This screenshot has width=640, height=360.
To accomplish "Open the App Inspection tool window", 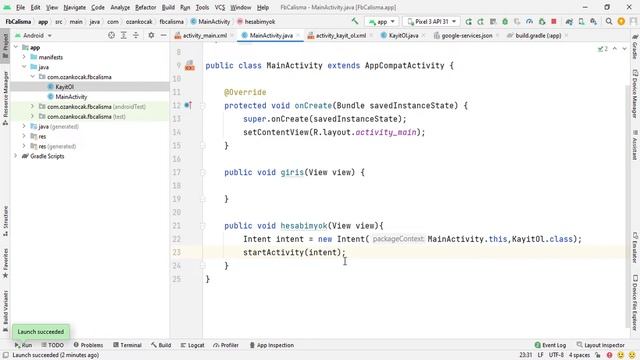I will 271,345.
